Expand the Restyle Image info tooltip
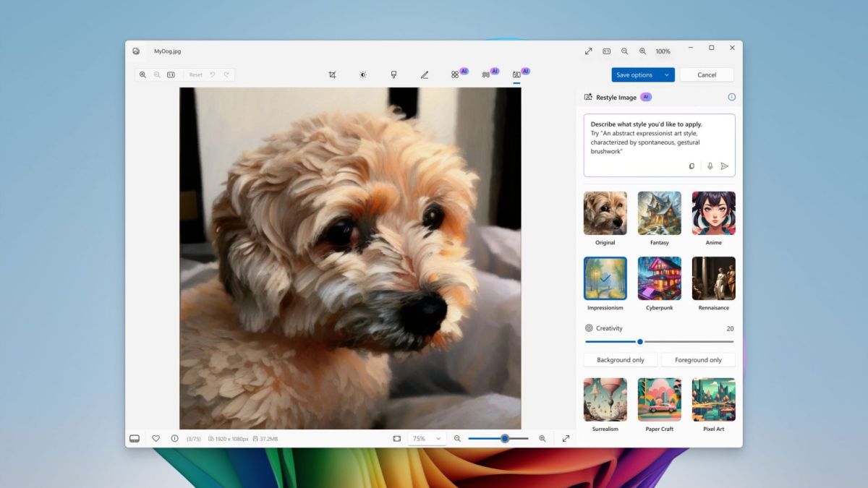Screen dimensions: 868x488 731,96
